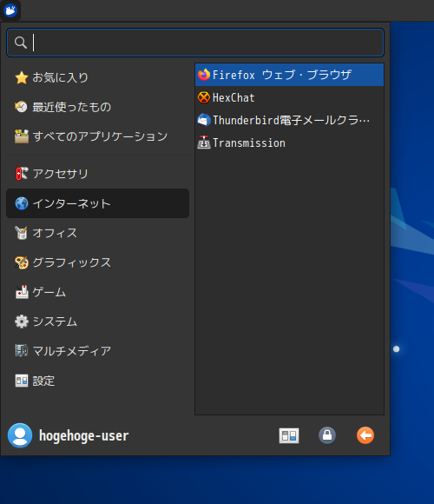This screenshot has width=434, height=504.
Task: Open the アクセサリ accessories category
Action: pyautogui.click(x=97, y=174)
